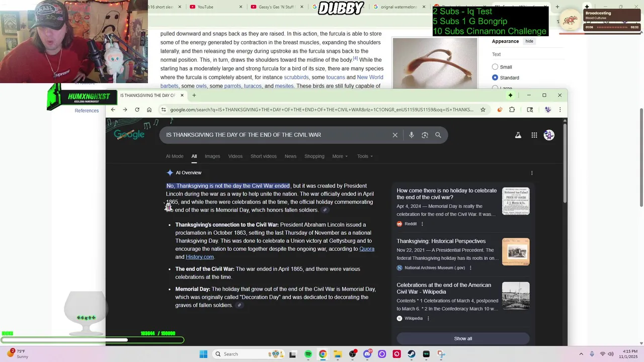The image size is (644, 362).
Task: Switch to the Short videos tab
Action: tap(264, 156)
